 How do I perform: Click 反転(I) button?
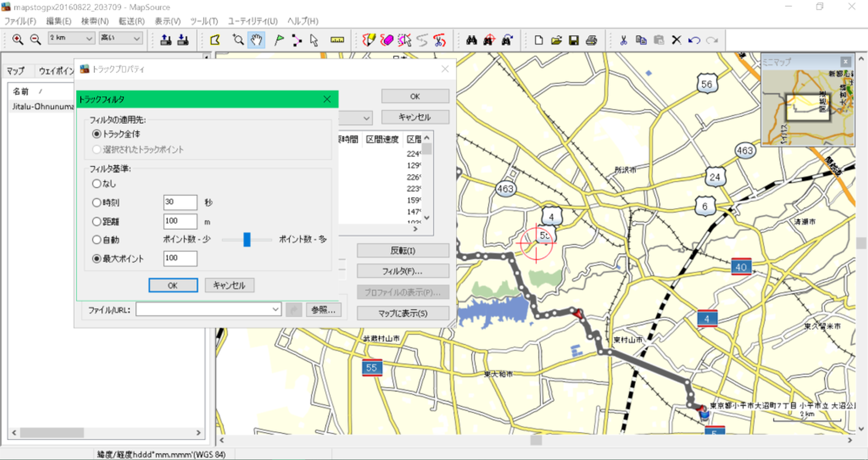[x=403, y=250]
